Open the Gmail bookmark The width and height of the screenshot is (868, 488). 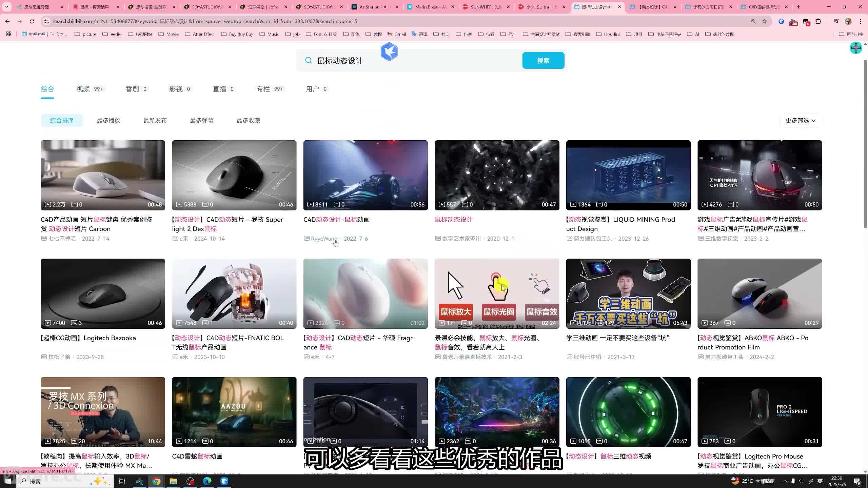397,34
